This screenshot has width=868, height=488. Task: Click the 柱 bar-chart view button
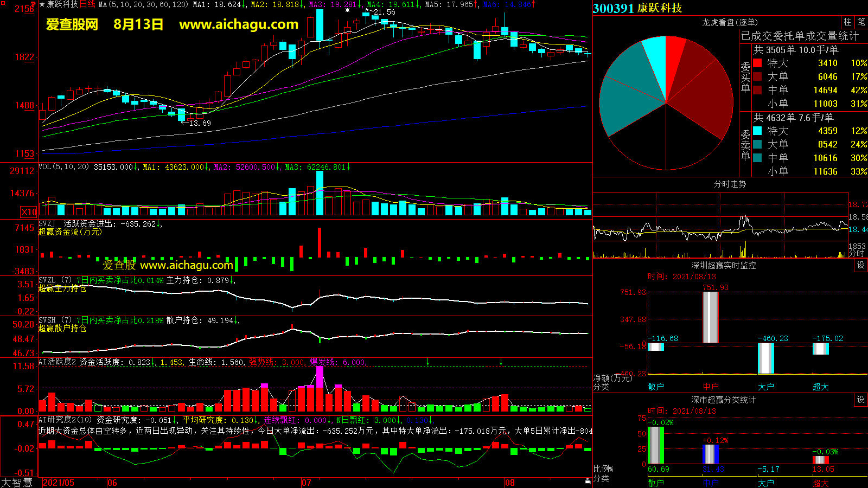847,22
